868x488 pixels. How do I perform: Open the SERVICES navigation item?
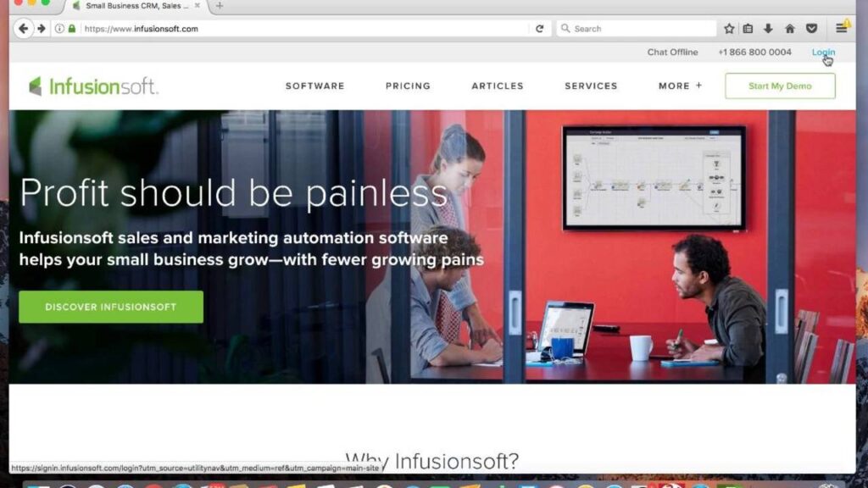point(591,86)
